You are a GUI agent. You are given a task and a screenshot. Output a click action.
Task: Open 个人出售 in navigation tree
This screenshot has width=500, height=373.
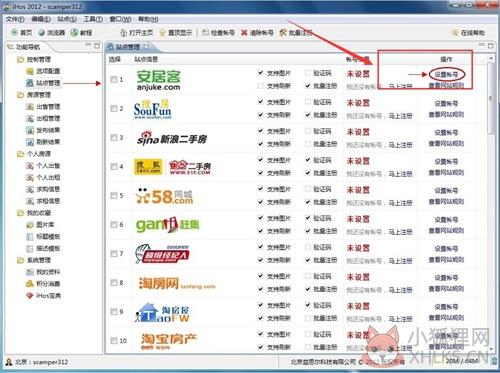coord(43,166)
